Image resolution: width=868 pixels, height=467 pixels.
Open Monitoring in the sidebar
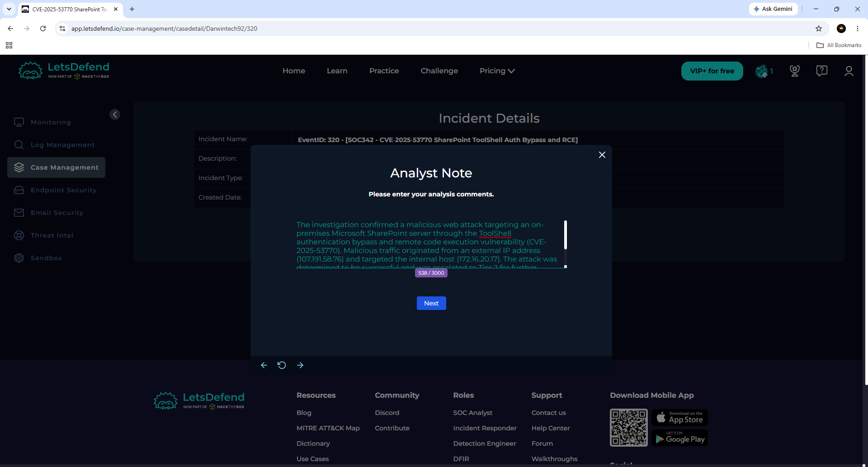coord(51,122)
